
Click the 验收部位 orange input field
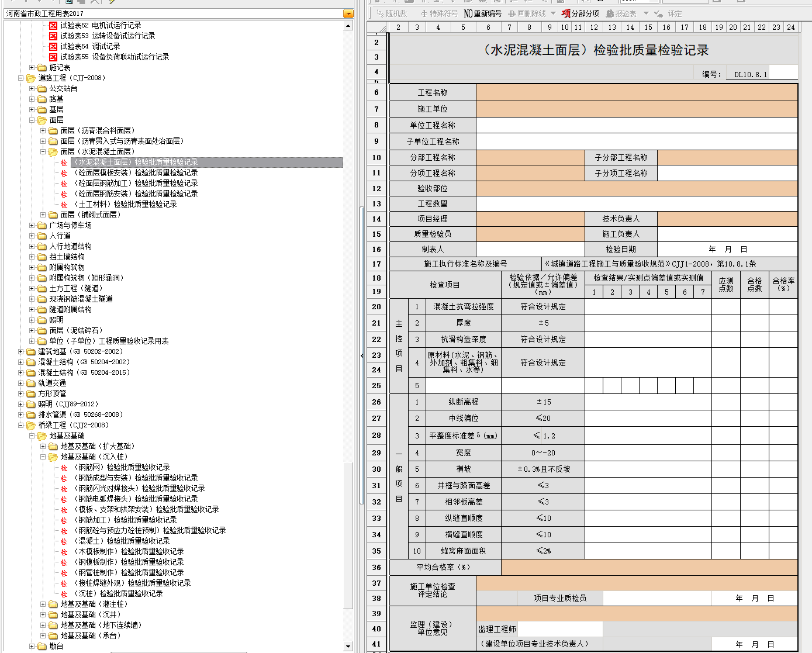coord(637,188)
